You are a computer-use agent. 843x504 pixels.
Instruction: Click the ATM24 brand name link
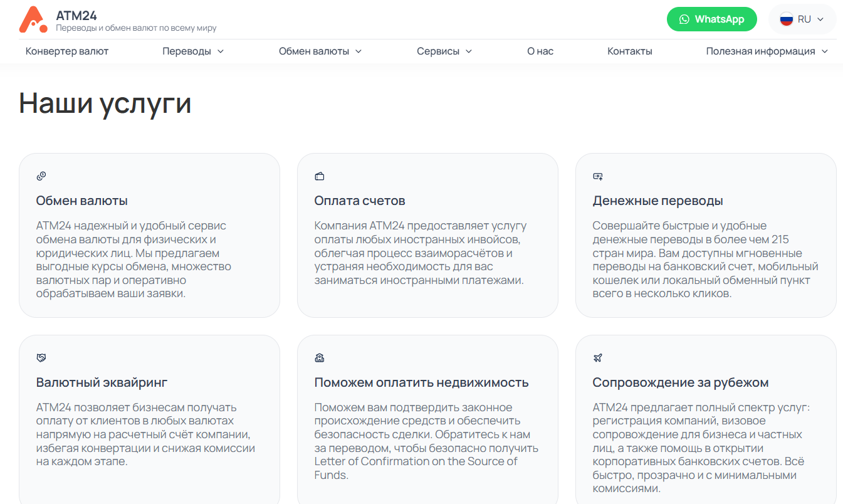click(x=76, y=16)
